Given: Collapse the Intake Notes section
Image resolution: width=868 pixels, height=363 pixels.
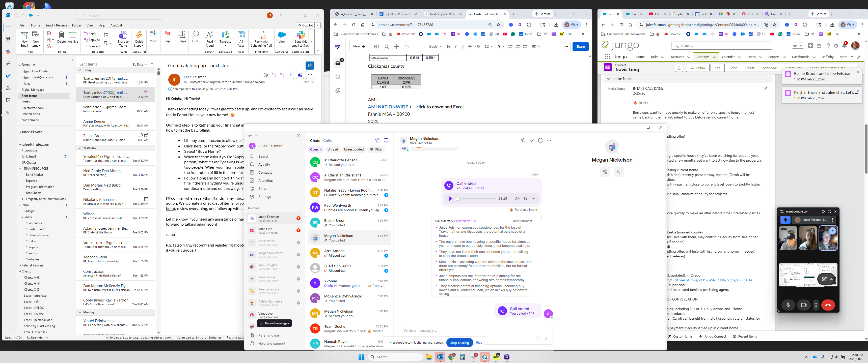Looking at the screenshot, I should 608,79.
